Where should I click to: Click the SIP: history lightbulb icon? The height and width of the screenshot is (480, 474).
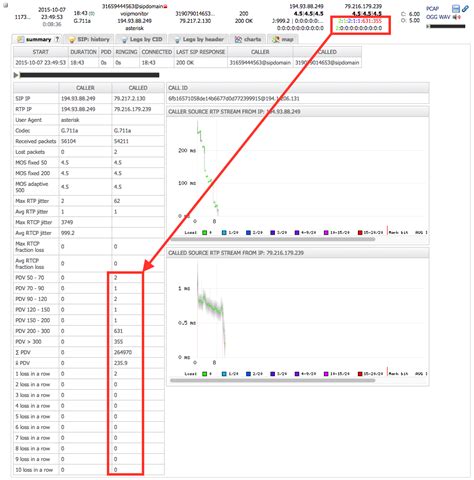point(71,40)
